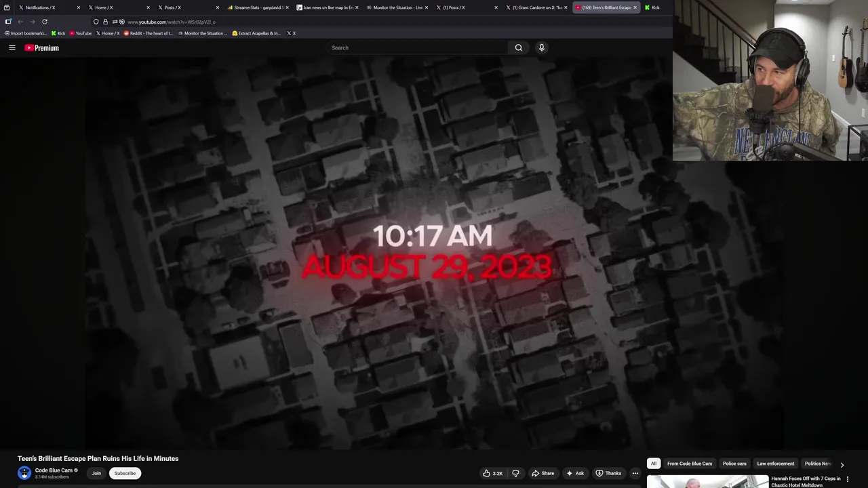Open options for Hannah Faces Off video

[847, 479]
